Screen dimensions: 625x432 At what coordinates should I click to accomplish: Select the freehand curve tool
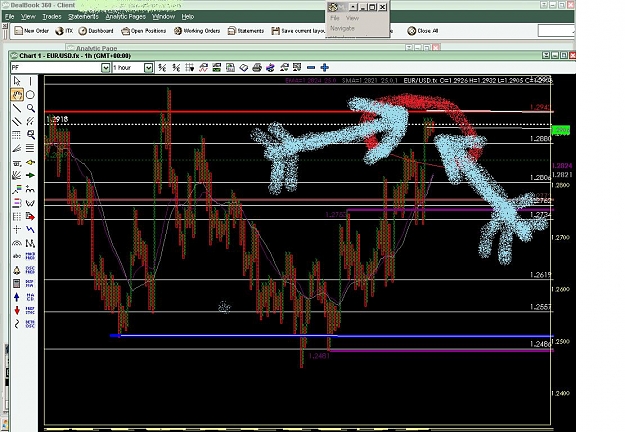click(17, 324)
